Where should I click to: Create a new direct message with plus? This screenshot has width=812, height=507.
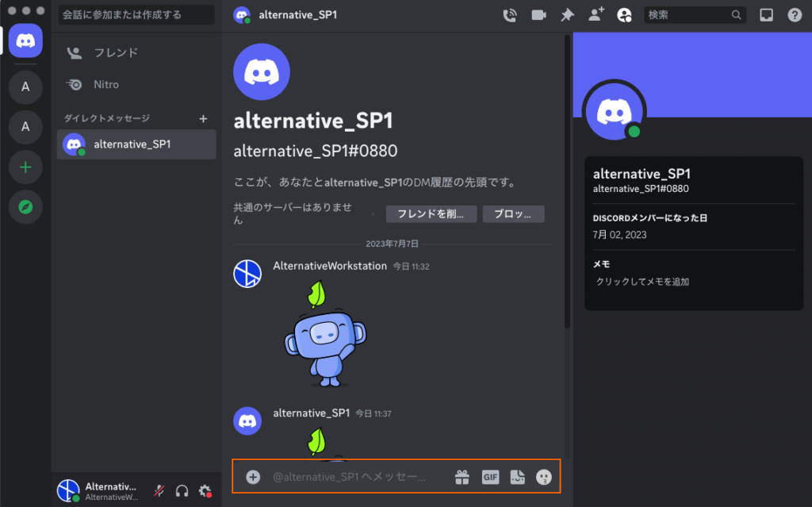[x=203, y=118]
